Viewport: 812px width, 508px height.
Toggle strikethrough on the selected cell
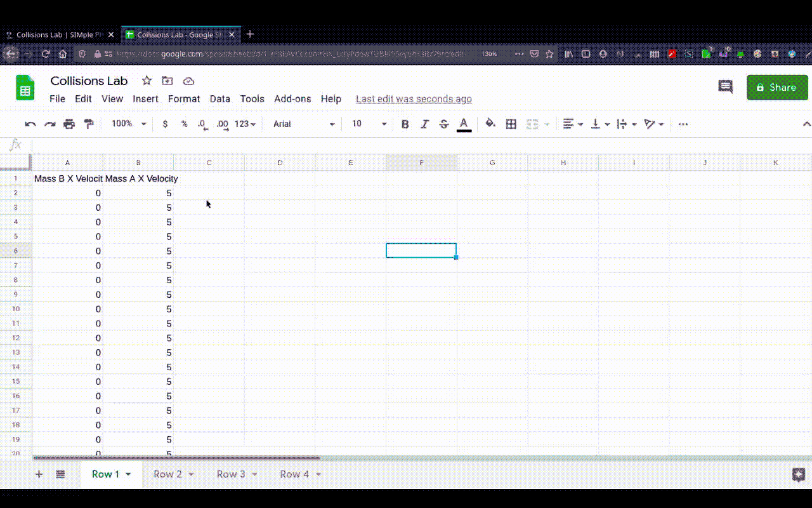click(x=443, y=124)
